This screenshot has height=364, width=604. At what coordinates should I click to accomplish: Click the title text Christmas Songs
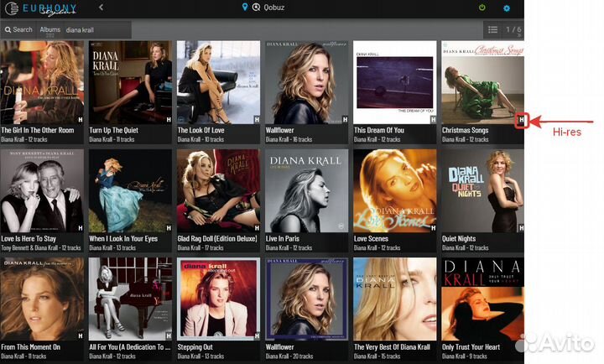click(465, 130)
